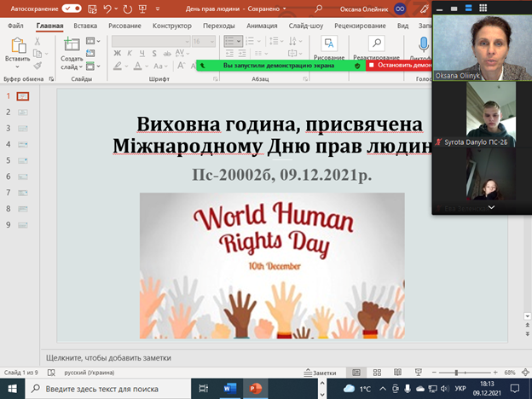Stop the screen sharing demonstration
The width and height of the screenshot is (532, 399).
(399, 65)
